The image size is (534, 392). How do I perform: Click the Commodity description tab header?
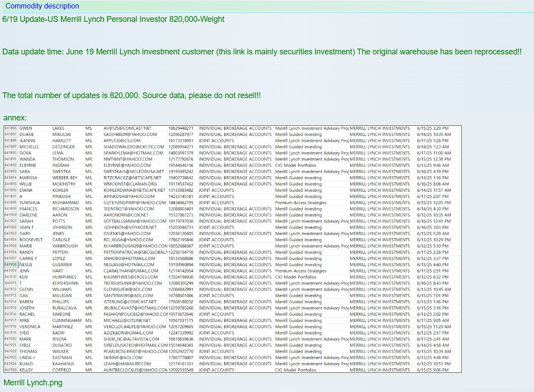click(x=42, y=6)
